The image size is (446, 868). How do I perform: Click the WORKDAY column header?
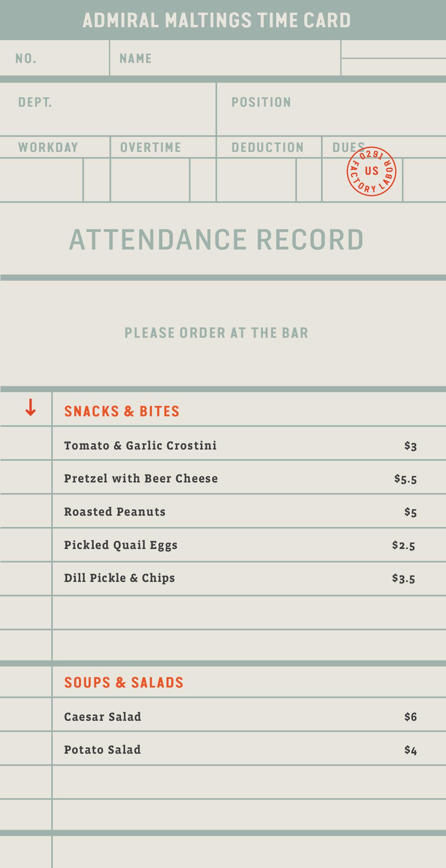48,148
